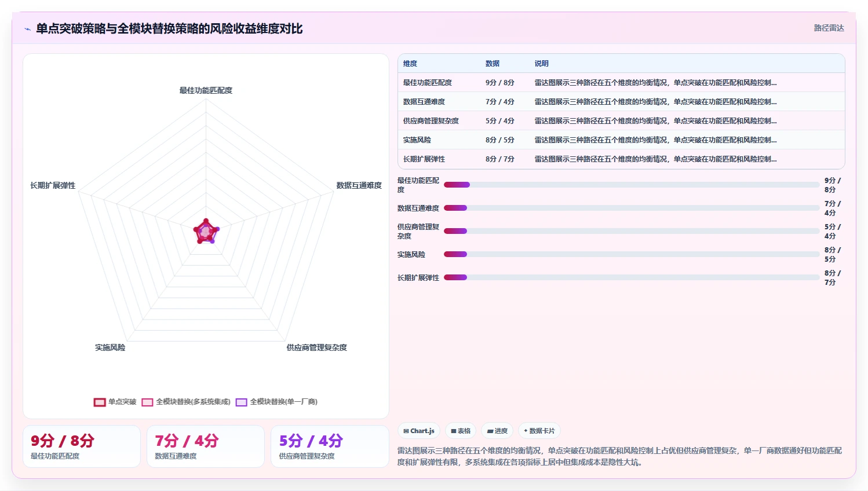Click the 最佳功能匹配度 progress bar
Viewport: 868px width, 491px height.
pos(632,185)
